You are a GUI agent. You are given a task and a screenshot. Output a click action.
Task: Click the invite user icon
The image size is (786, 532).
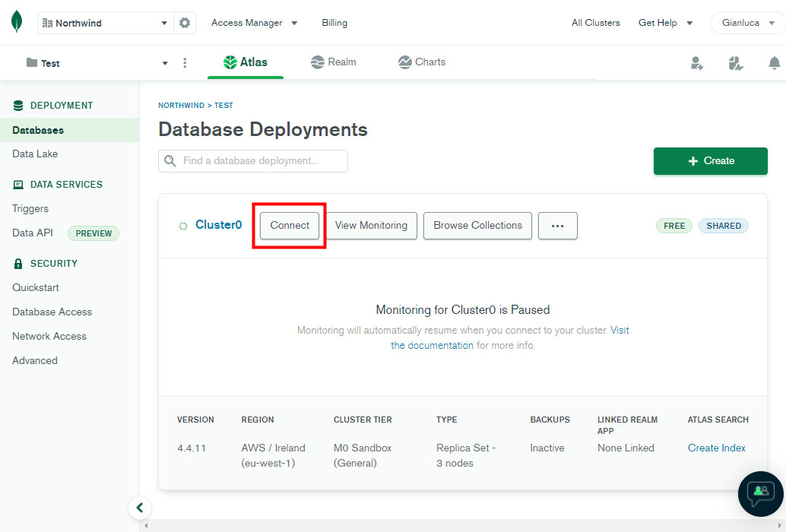tap(697, 63)
